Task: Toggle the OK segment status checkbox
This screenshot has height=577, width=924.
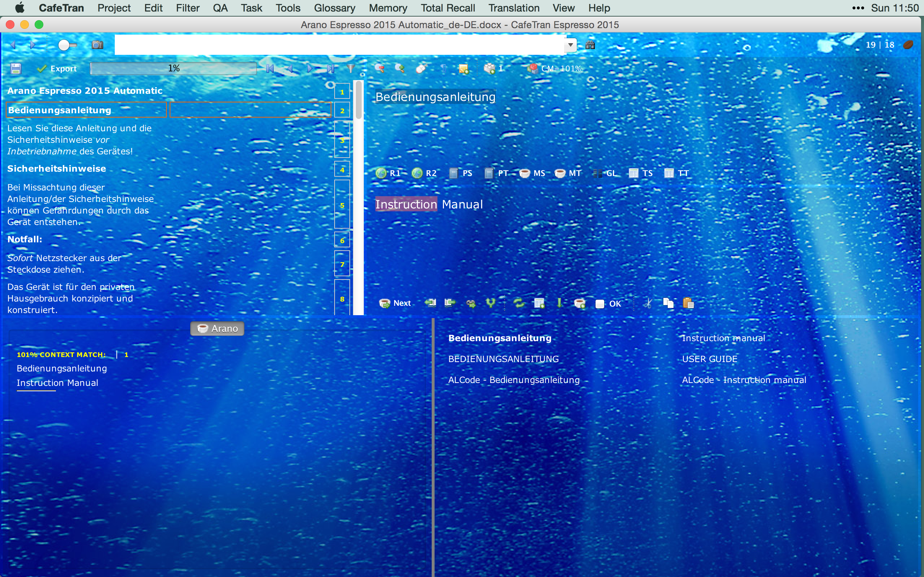Action: [x=600, y=304]
